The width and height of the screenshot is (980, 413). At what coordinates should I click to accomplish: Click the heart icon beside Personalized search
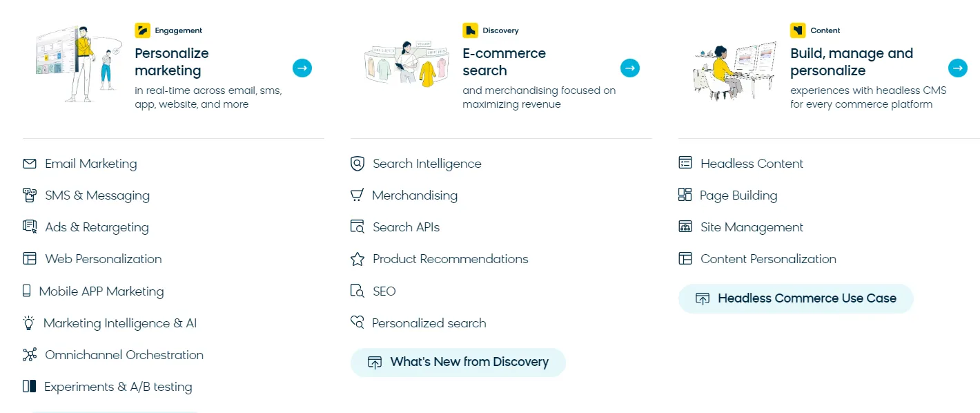357,323
